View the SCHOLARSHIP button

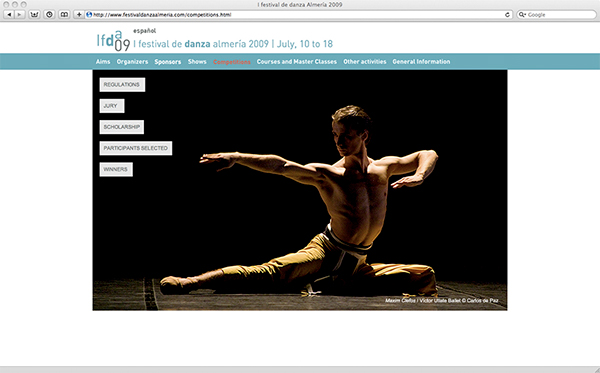pyautogui.click(x=122, y=127)
